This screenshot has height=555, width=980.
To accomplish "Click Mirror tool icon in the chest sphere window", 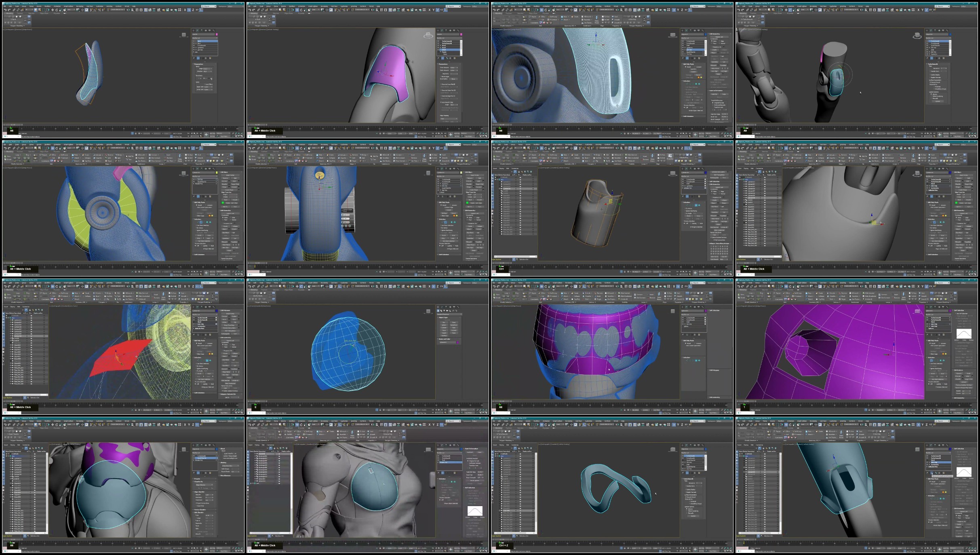I will point(373,424).
